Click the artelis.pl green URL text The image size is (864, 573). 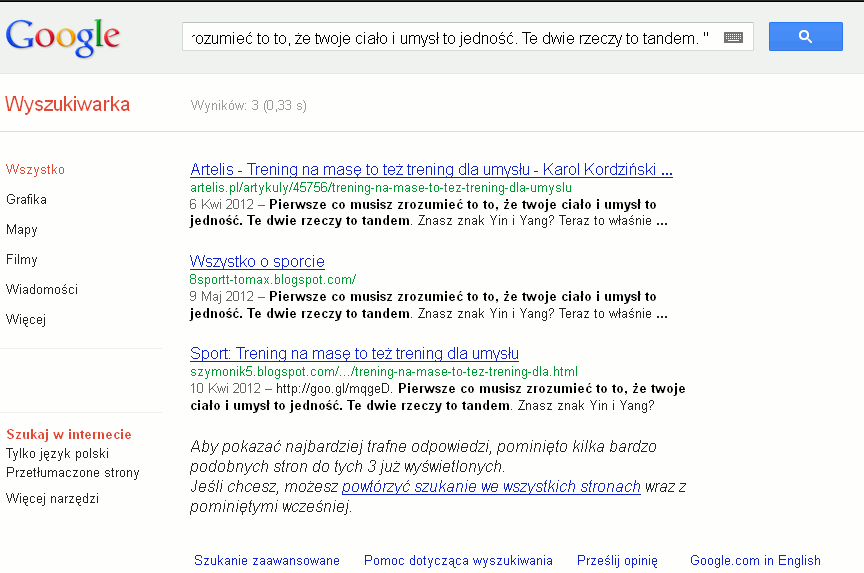click(381, 187)
